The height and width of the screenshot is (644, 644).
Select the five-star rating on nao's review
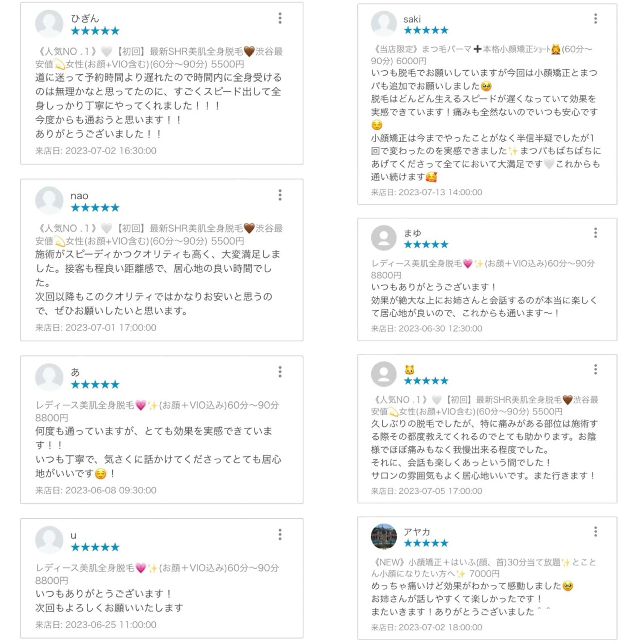tap(95, 207)
